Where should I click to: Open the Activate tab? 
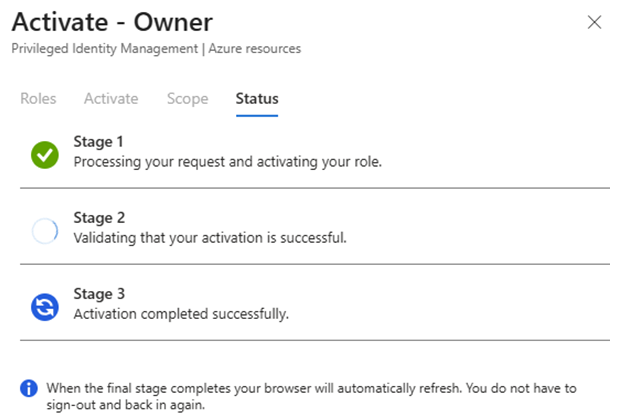point(111,99)
